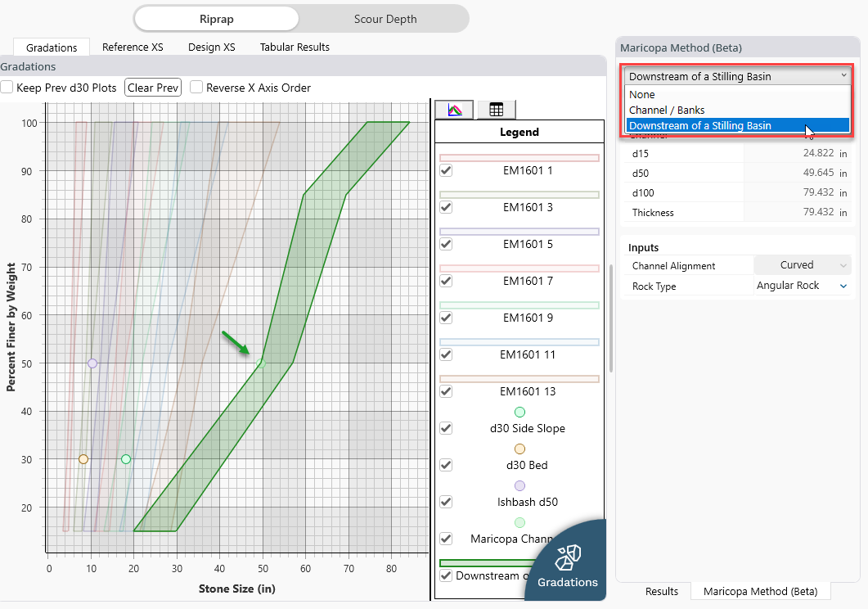Open the Channel Alignment Curved dropdown
This screenshot has height=609, width=868.
(802, 265)
